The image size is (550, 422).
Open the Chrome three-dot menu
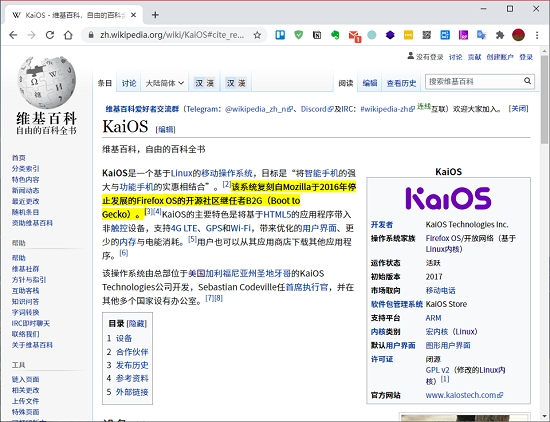537,35
